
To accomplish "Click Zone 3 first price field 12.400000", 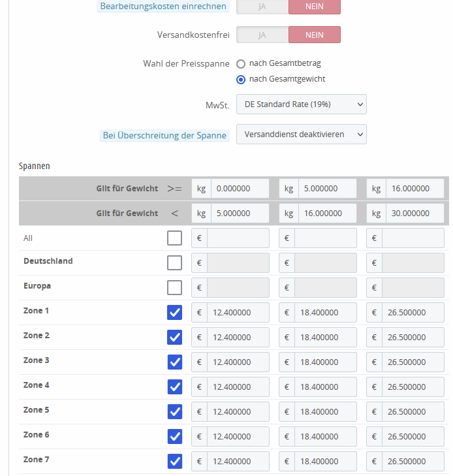I will (x=238, y=362).
